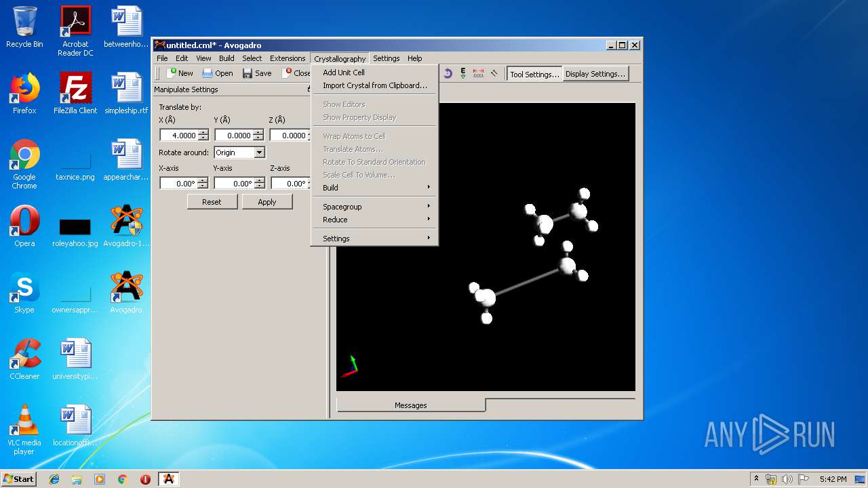
Task: Expand the Reduce submenu
Action: coord(374,220)
